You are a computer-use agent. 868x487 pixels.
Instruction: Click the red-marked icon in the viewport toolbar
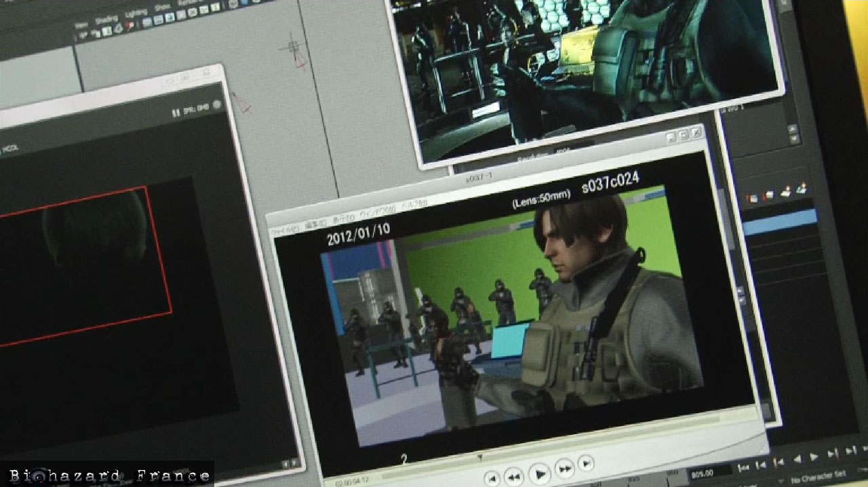(130, 25)
